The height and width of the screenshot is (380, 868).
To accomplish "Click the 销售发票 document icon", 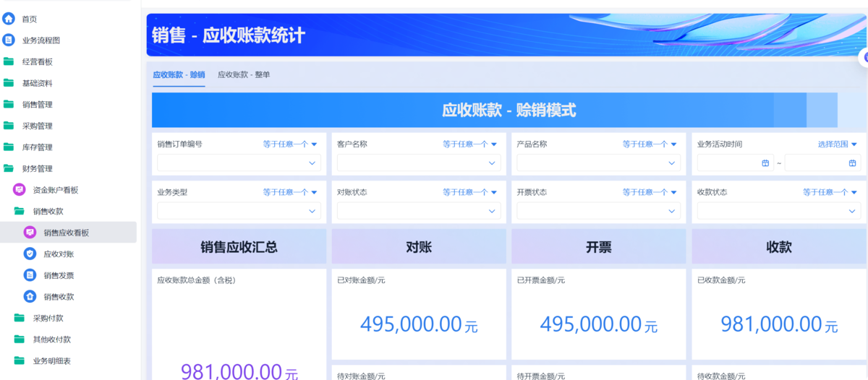I will click(x=30, y=275).
